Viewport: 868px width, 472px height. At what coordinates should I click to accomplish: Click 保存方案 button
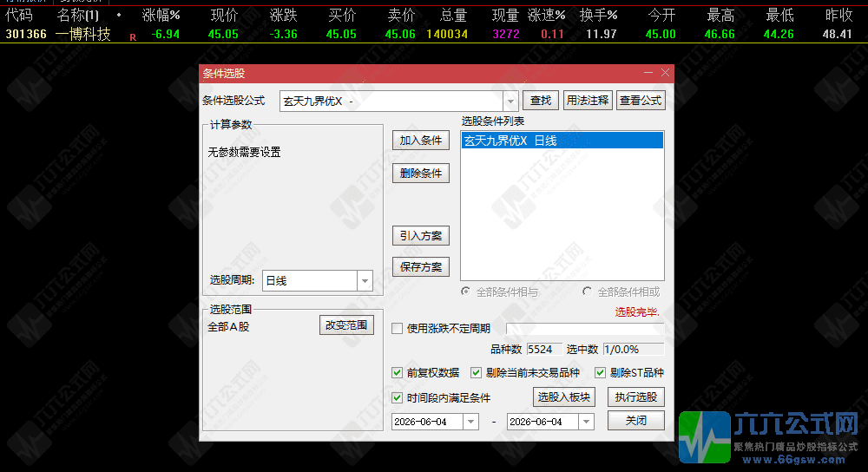coord(421,267)
